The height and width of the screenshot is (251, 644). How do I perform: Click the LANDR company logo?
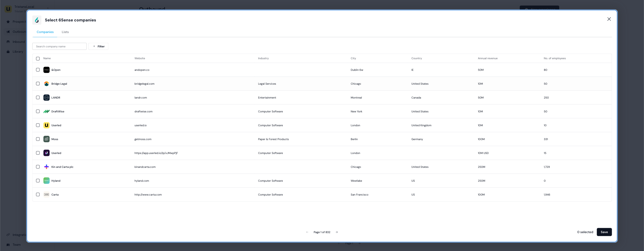(47, 98)
